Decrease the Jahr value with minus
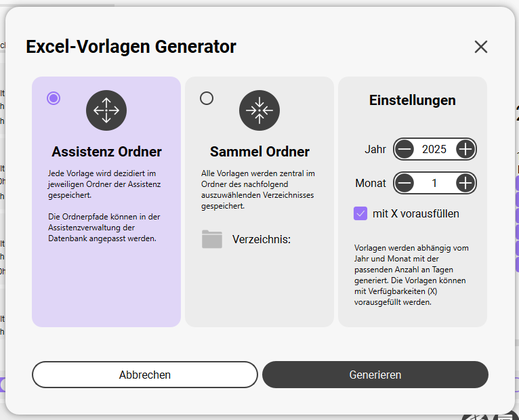Image resolution: width=519 pixels, height=420 pixels. tap(404, 149)
